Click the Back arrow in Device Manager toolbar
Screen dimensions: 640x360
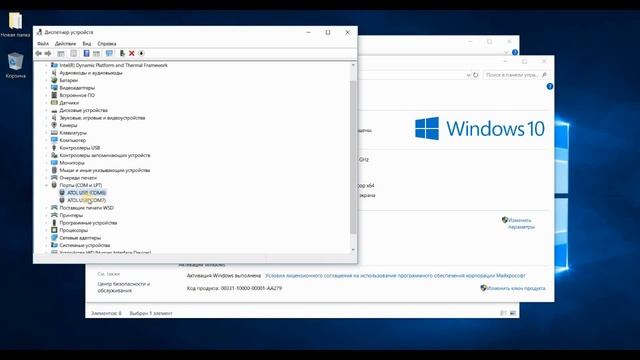39,53
